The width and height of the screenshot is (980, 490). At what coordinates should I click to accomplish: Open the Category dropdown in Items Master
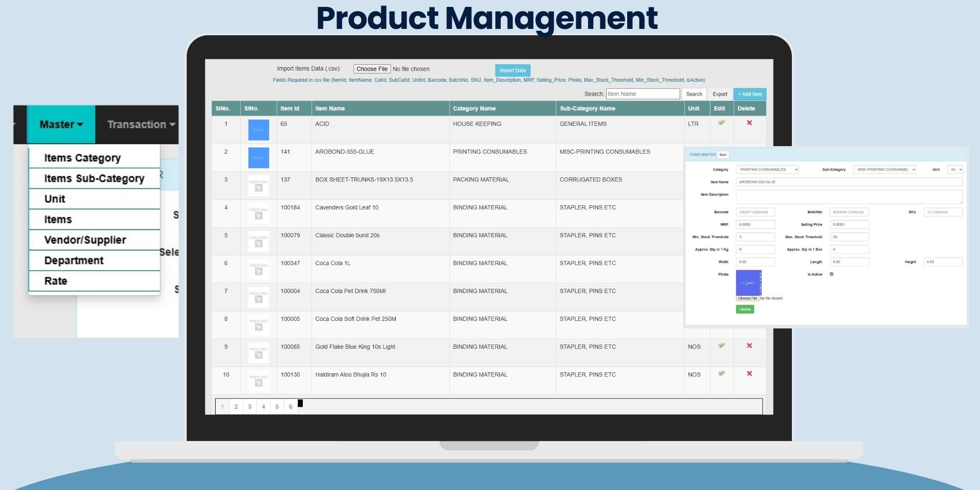[767, 170]
